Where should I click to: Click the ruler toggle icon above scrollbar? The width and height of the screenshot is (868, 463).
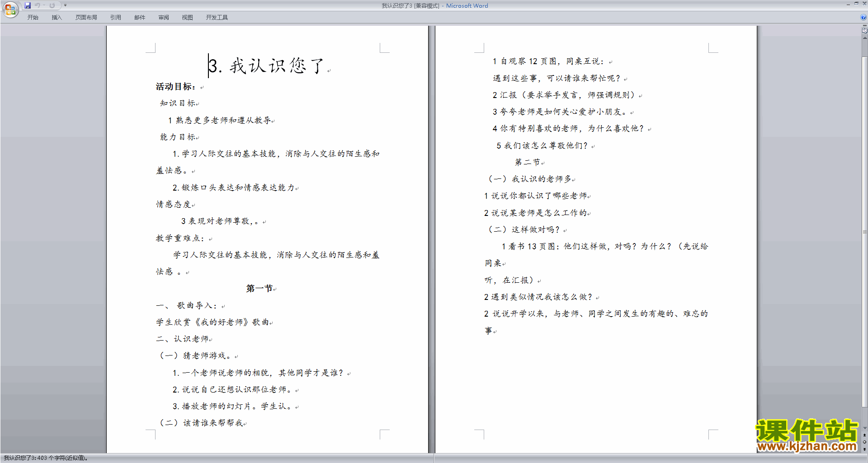point(864,31)
